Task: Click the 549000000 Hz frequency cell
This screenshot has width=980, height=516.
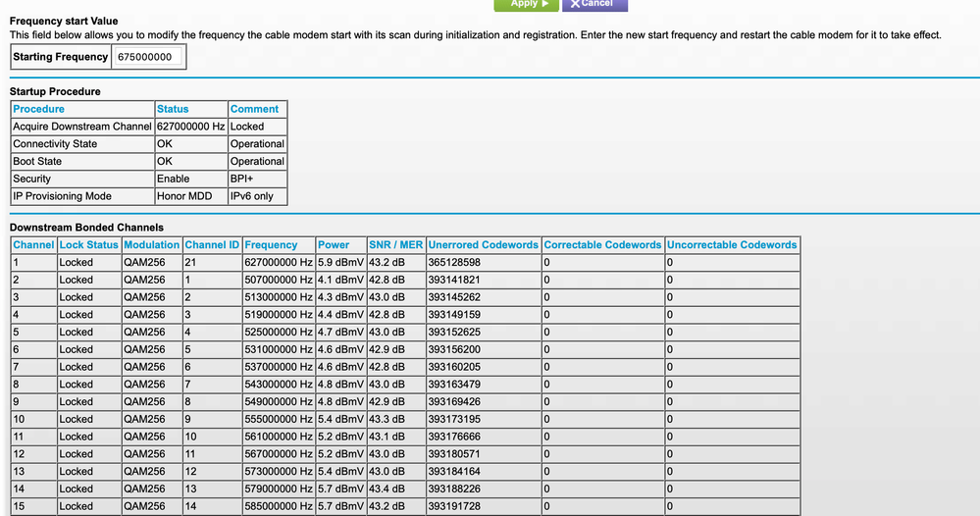Action: click(x=279, y=402)
